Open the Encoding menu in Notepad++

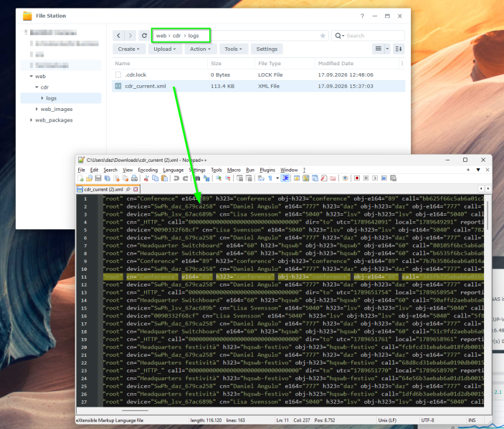point(148,170)
